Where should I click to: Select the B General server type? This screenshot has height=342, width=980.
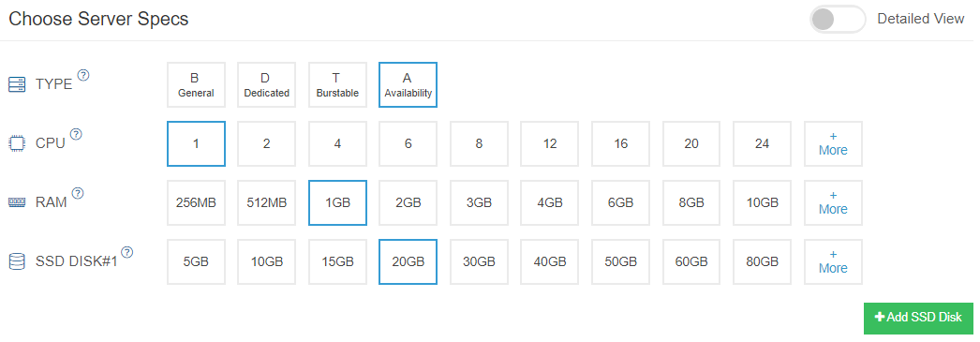tap(196, 85)
